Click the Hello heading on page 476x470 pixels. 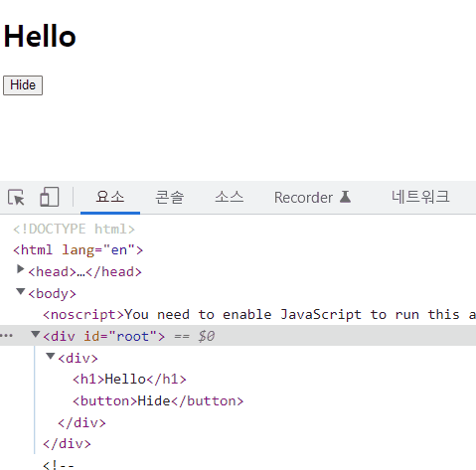[40, 36]
